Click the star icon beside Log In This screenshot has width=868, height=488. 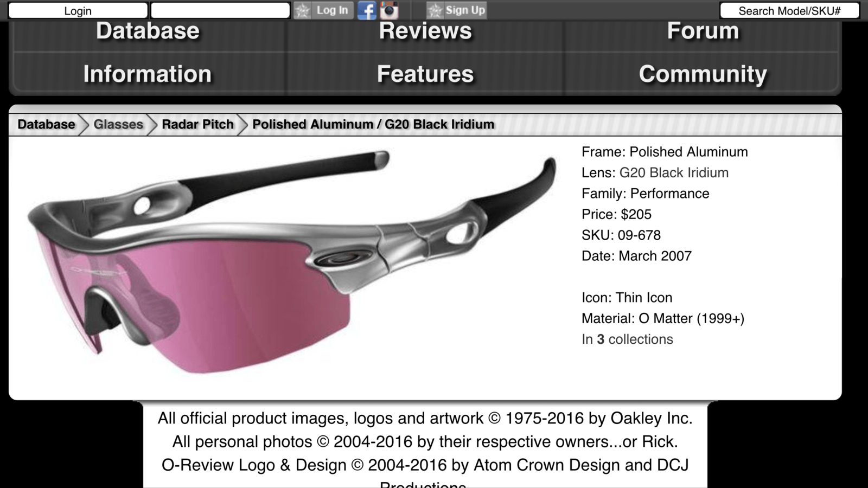point(303,10)
